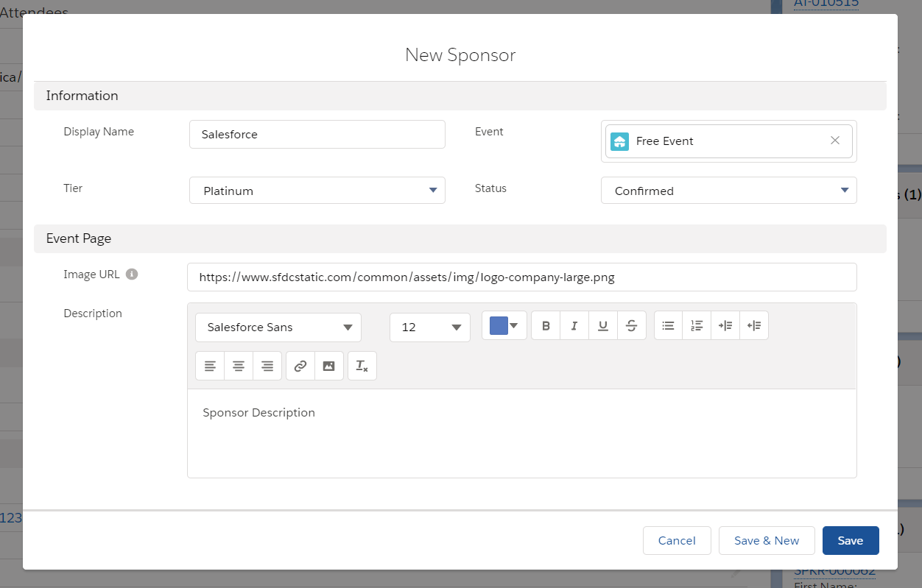This screenshot has height=588, width=922.
Task: Click the Display Name field label
Action: 99,132
